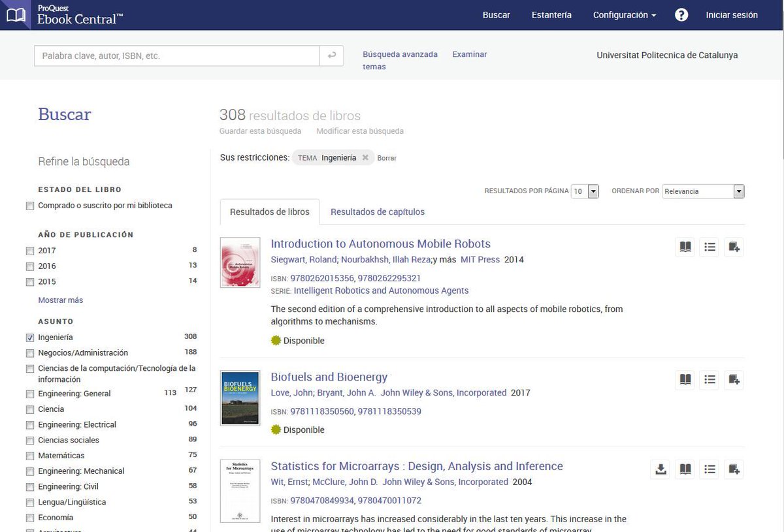
Task: Read online icon for Biofuels and Bioenergy
Action: point(685,380)
